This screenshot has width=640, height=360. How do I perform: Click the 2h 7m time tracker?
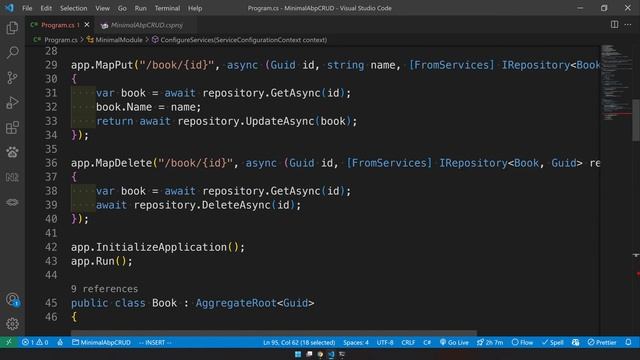point(490,342)
